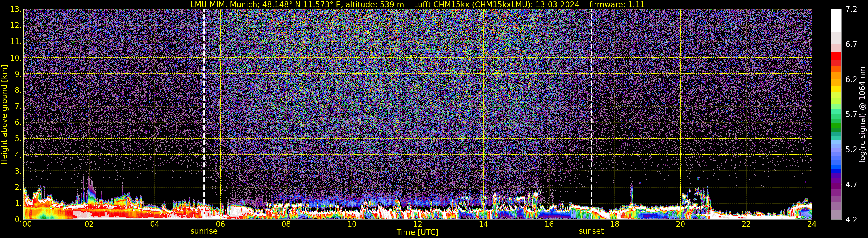Click the time axis tick label 18
868x238 pixels.
614,224
